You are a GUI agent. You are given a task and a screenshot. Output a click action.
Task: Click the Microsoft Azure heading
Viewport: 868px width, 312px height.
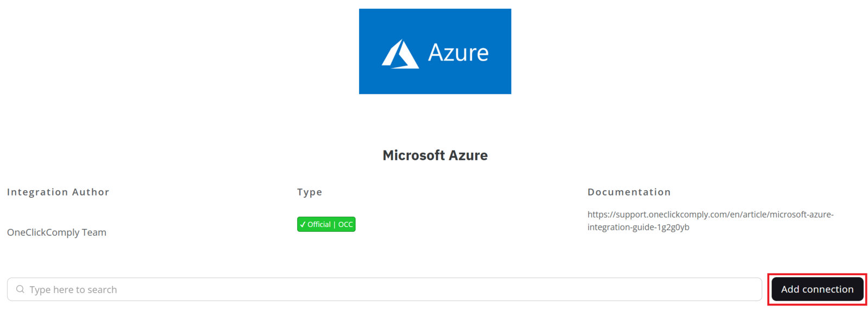pos(435,155)
